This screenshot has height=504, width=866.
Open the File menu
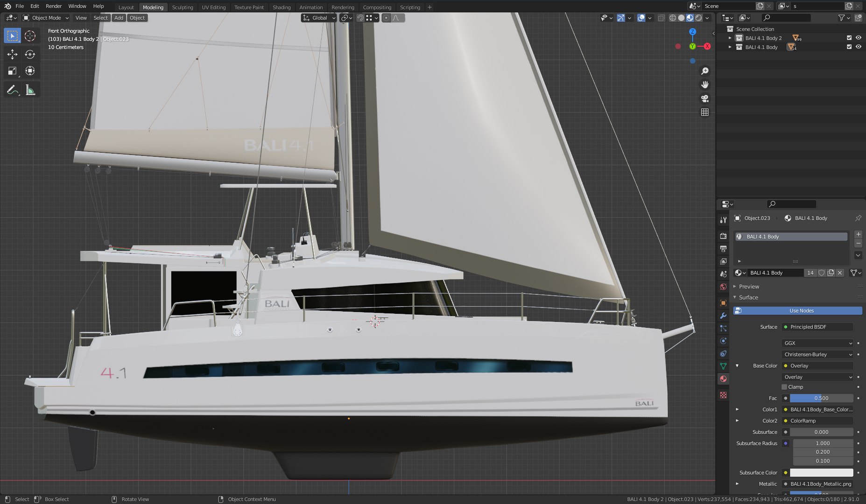20,6
